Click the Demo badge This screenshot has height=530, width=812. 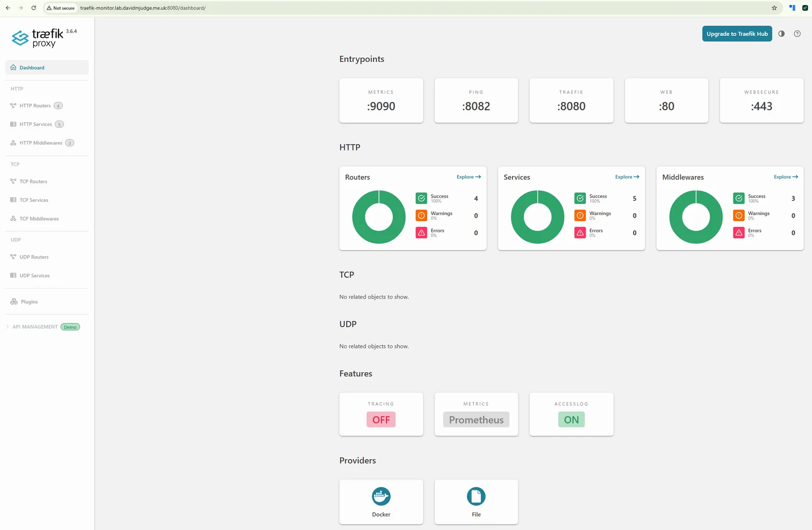70,327
